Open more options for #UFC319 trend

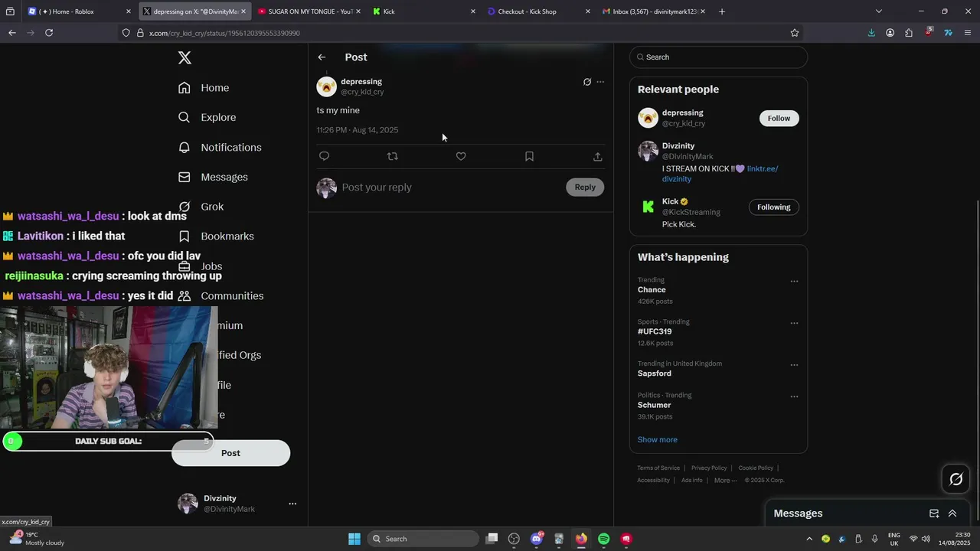(794, 323)
